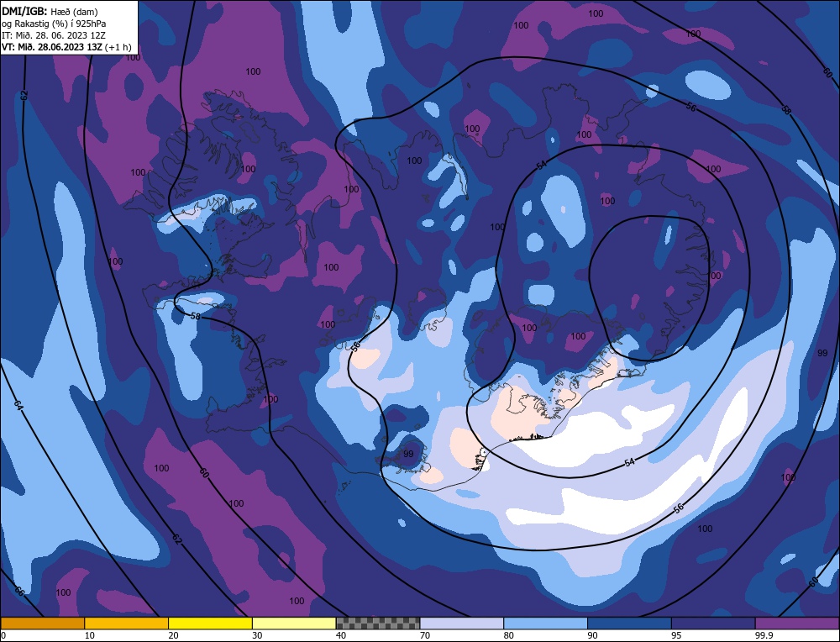Click the legend tick label '70'
Viewport: 840px width, 642px height.
[x=425, y=635]
